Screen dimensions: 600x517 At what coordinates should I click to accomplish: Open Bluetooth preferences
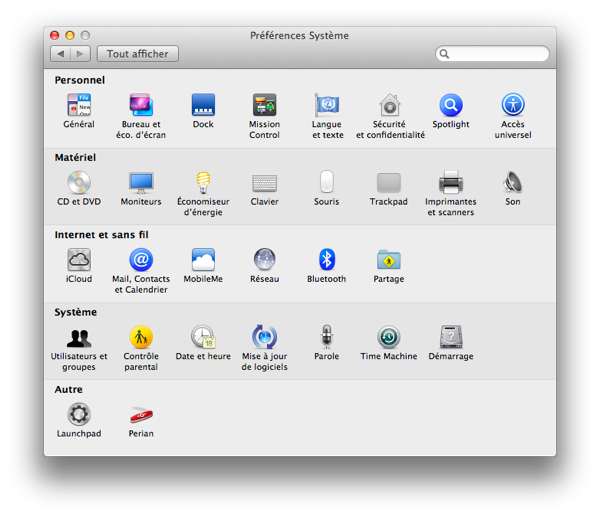click(x=327, y=260)
